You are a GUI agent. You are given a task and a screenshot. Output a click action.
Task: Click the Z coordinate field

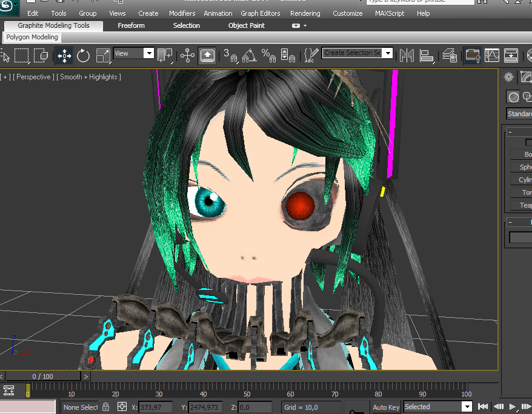[x=255, y=407]
